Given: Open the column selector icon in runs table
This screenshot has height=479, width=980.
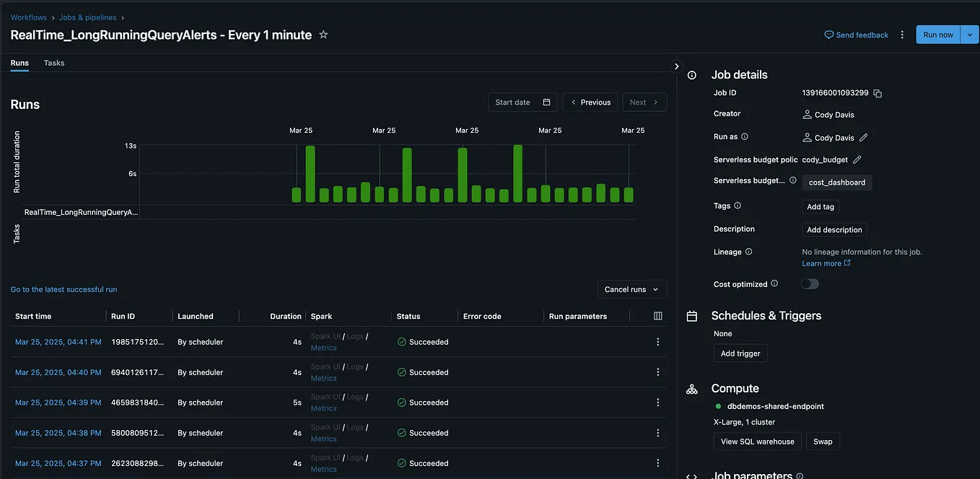Looking at the screenshot, I should pos(657,315).
